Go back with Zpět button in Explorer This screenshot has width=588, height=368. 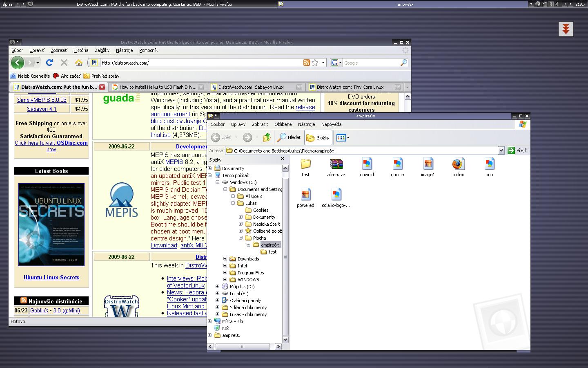tap(221, 137)
